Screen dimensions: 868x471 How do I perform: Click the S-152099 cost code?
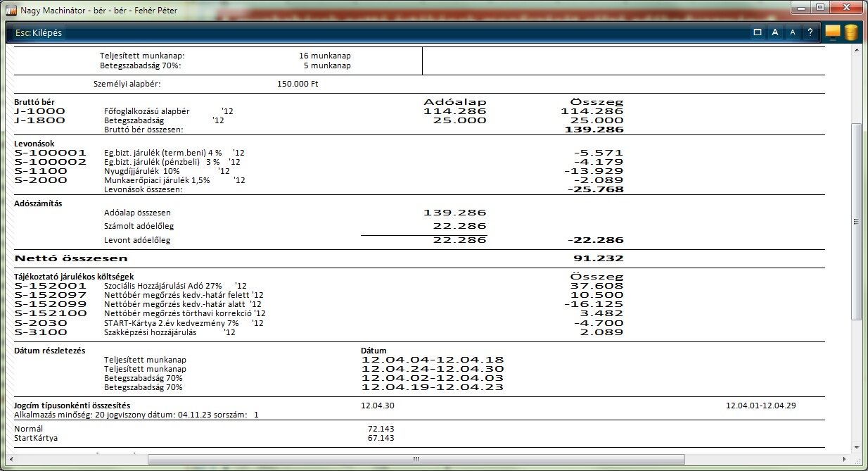tap(51, 304)
